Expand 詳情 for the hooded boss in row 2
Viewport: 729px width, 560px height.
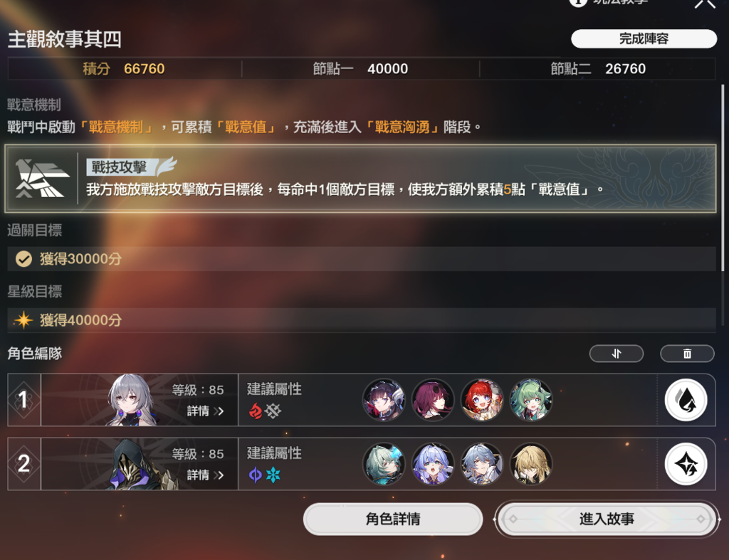[206, 475]
